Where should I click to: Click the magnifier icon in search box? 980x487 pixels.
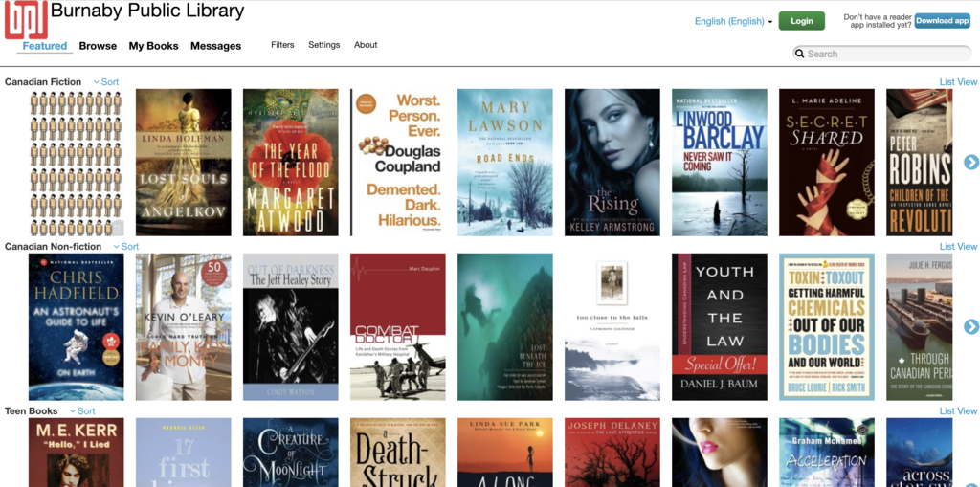[799, 54]
